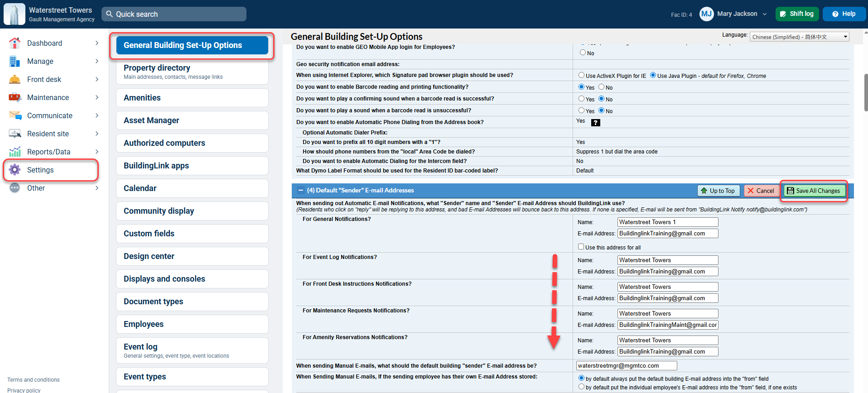Click the page vertical scrollbar
Image resolution: width=868 pixels, height=393 pixels.
click(866, 93)
